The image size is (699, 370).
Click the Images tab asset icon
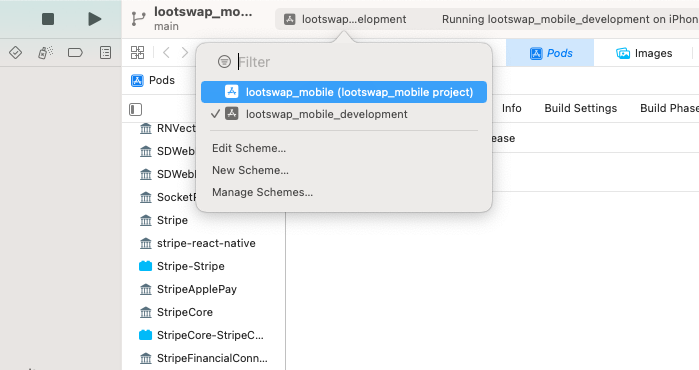click(623, 53)
